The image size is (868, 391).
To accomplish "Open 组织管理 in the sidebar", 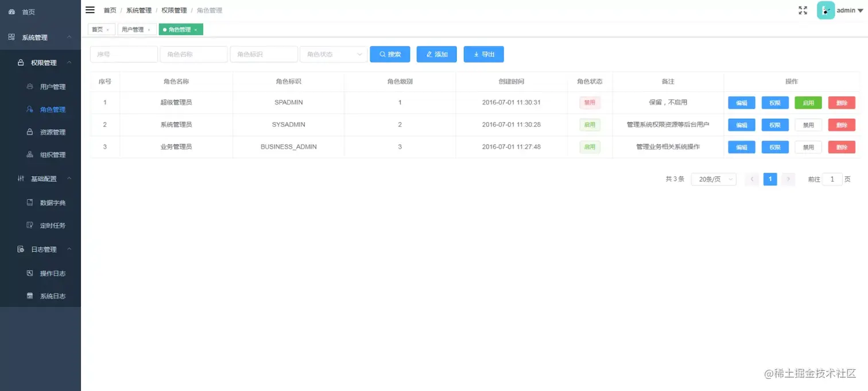I will 40,154.
